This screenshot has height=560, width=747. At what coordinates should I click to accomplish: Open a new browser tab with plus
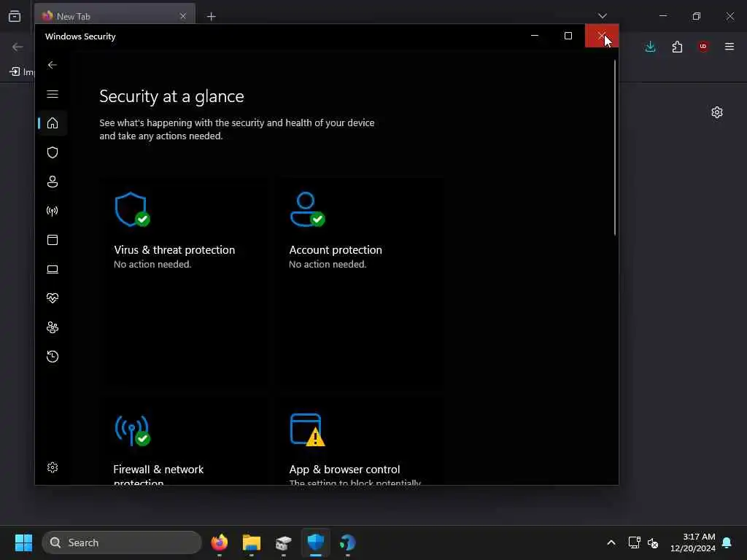211,17
